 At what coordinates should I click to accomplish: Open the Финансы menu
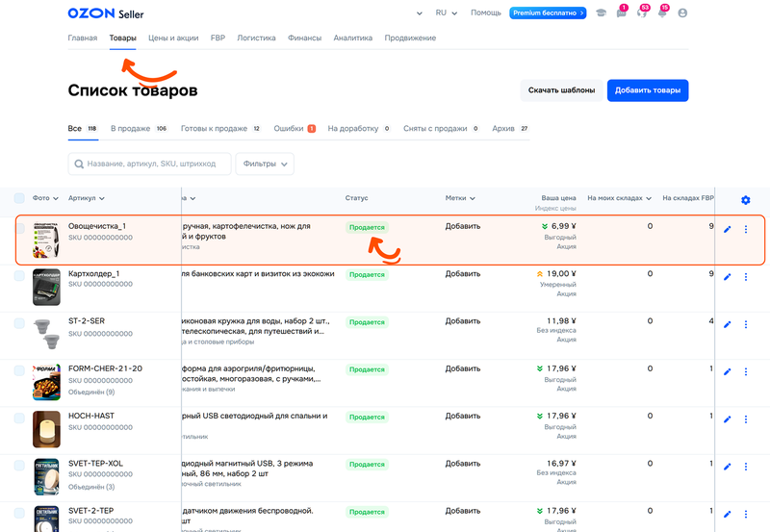304,38
